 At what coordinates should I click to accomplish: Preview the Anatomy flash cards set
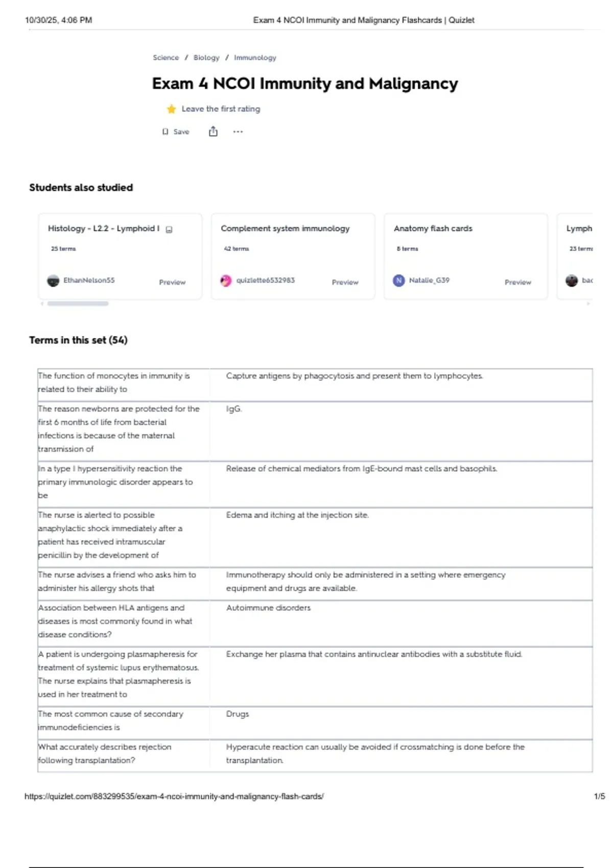(x=518, y=282)
